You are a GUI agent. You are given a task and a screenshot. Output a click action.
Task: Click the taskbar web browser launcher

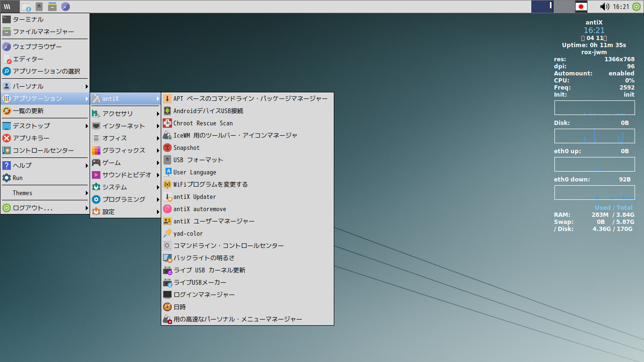click(66, 7)
